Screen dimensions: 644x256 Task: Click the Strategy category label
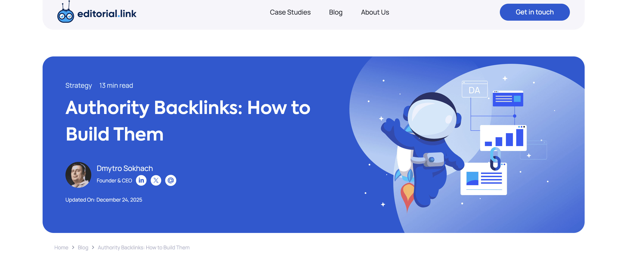pos(79,86)
